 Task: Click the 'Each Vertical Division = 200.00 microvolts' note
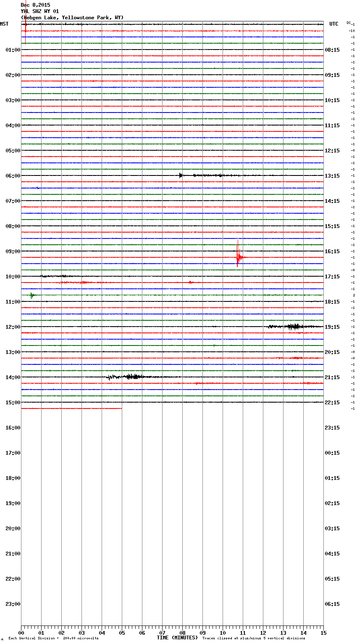click(53, 639)
